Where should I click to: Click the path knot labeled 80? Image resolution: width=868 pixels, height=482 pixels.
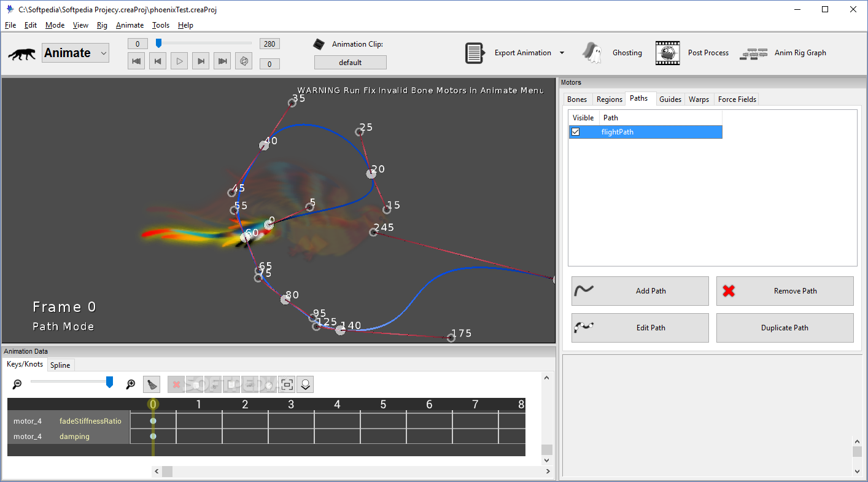tap(285, 299)
